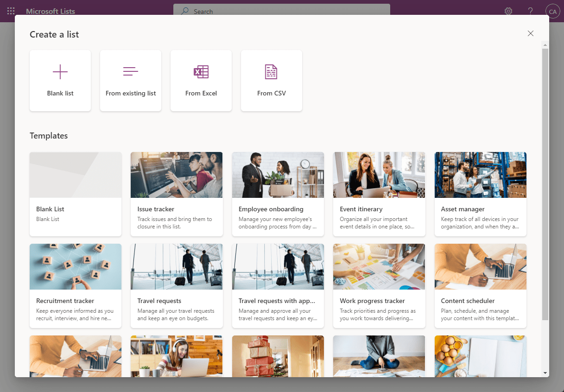
Task: Select the Blank List template card
Action: [x=76, y=194]
